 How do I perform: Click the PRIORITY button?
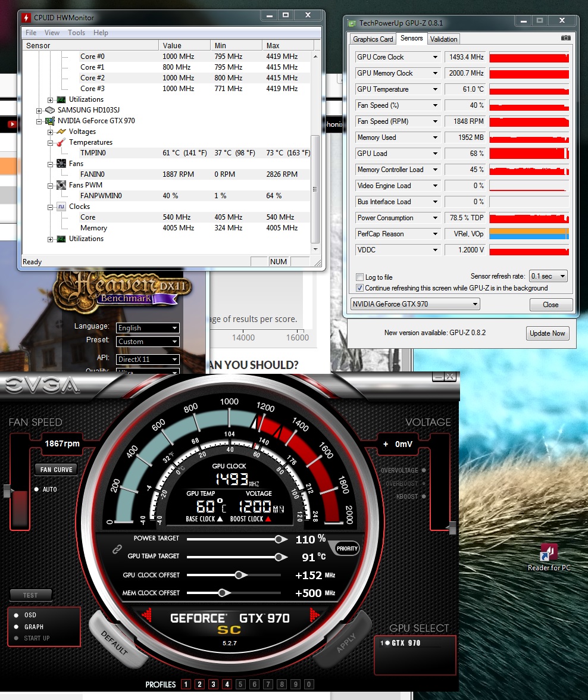coord(347,549)
